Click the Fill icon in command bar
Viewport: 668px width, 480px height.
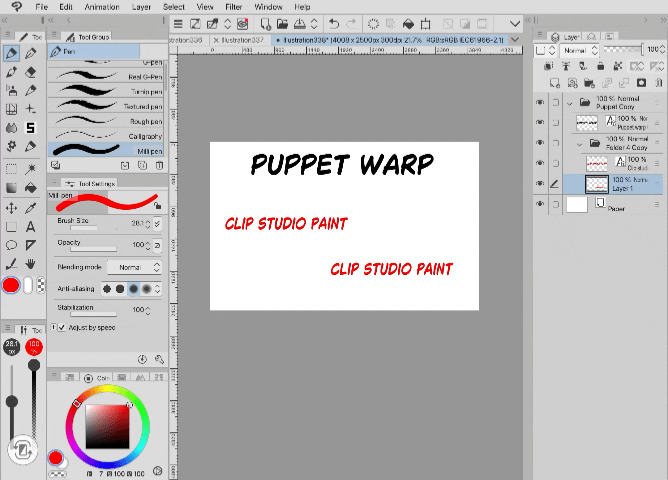click(408, 24)
